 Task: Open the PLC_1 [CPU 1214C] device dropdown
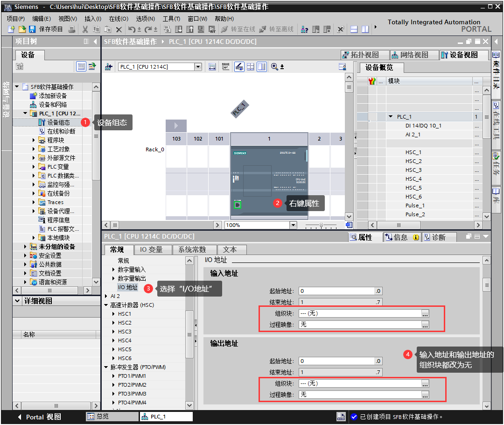click(x=198, y=67)
